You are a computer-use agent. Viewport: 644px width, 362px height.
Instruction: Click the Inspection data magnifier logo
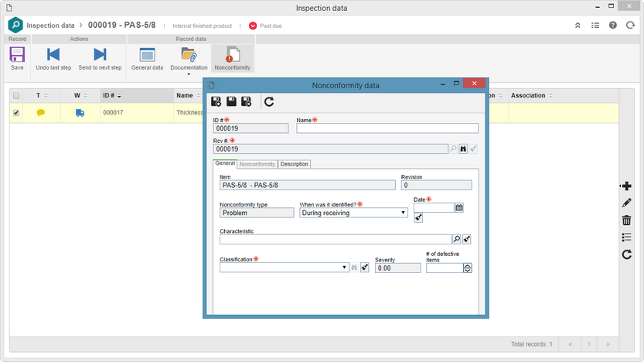pyautogui.click(x=15, y=25)
